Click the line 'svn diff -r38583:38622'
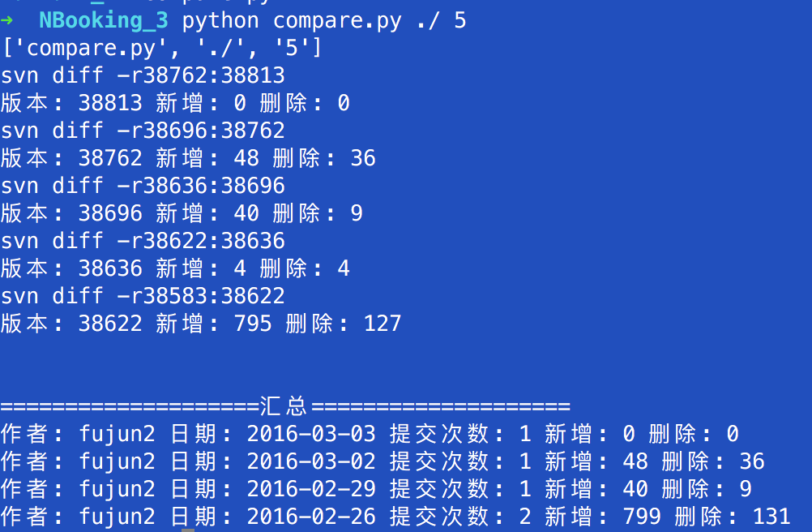The height and width of the screenshot is (532, 812). click(143, 296)
